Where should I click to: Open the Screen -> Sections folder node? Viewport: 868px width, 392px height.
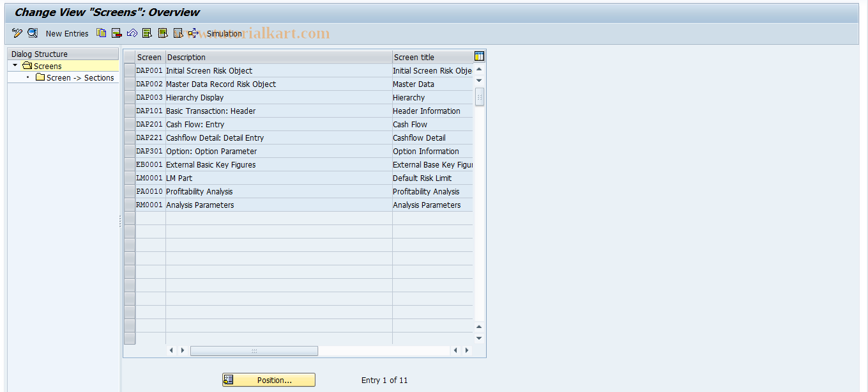click(x=75, y=77)
